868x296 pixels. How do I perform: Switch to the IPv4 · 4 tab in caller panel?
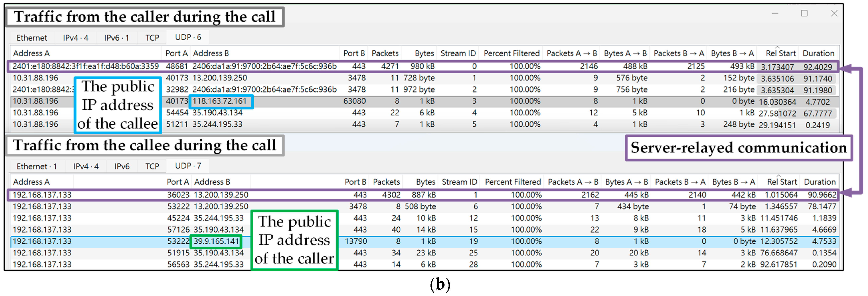click(x=76, y=38)
